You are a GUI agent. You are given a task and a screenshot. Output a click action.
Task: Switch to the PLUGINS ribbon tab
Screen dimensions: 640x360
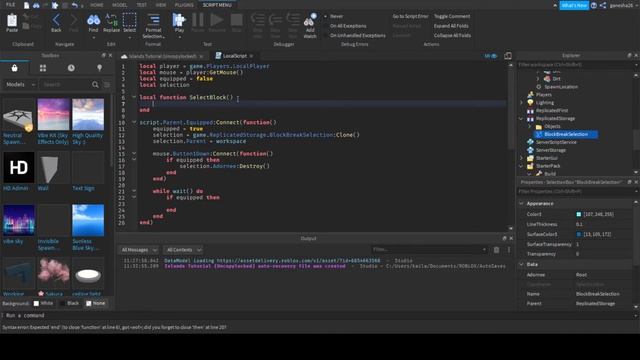click(x=184, y=5)
